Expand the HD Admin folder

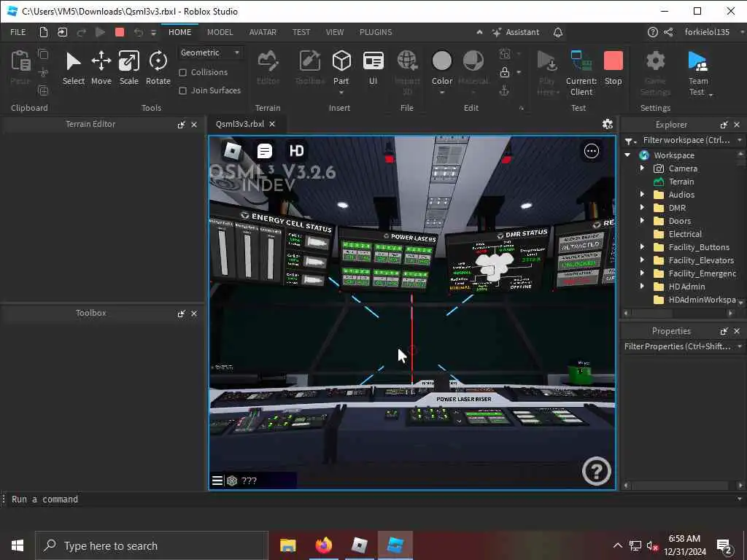[x=642, y=286]
